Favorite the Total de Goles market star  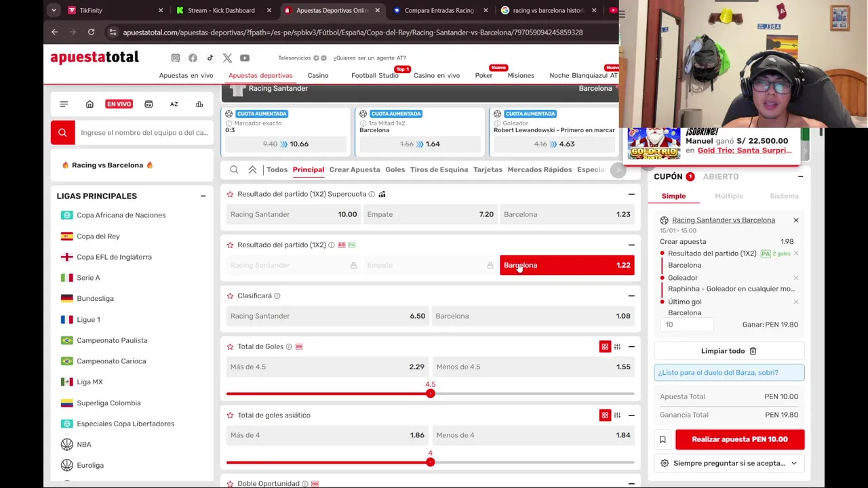point(230,346)
